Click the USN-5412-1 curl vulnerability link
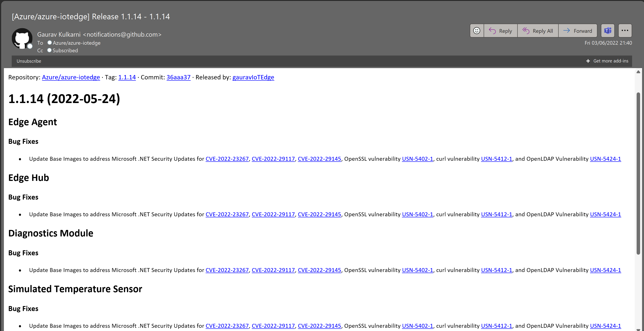The width and height of the screenshot is (644, 331). tap(496, 159)
